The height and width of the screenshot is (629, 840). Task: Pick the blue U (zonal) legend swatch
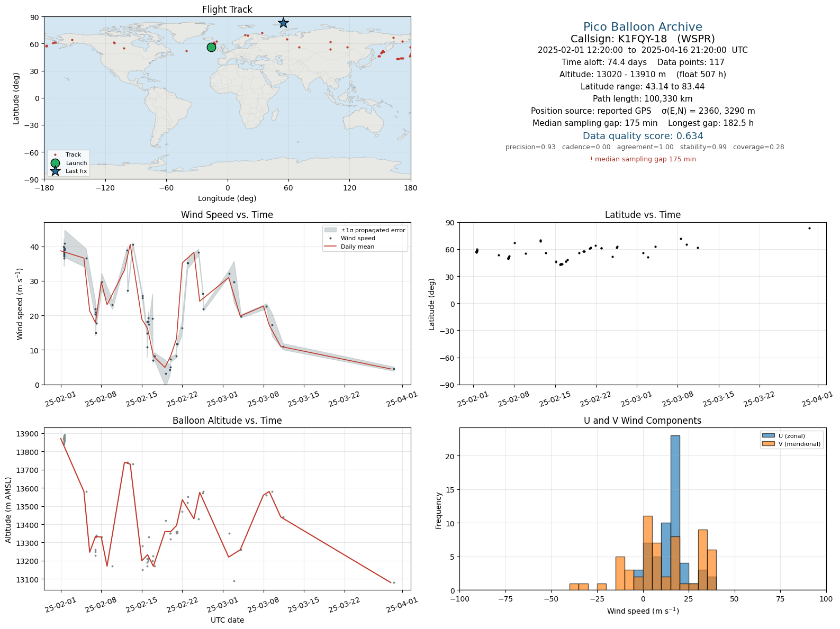tap(768, 436)
